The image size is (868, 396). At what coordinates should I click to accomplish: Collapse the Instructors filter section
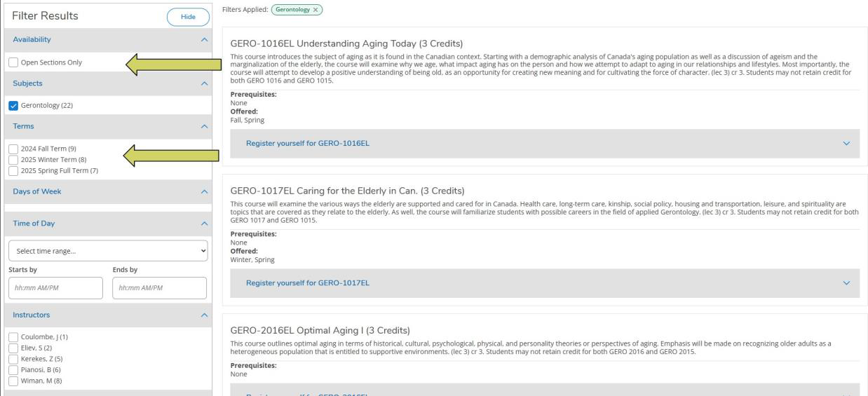(203, 316)
